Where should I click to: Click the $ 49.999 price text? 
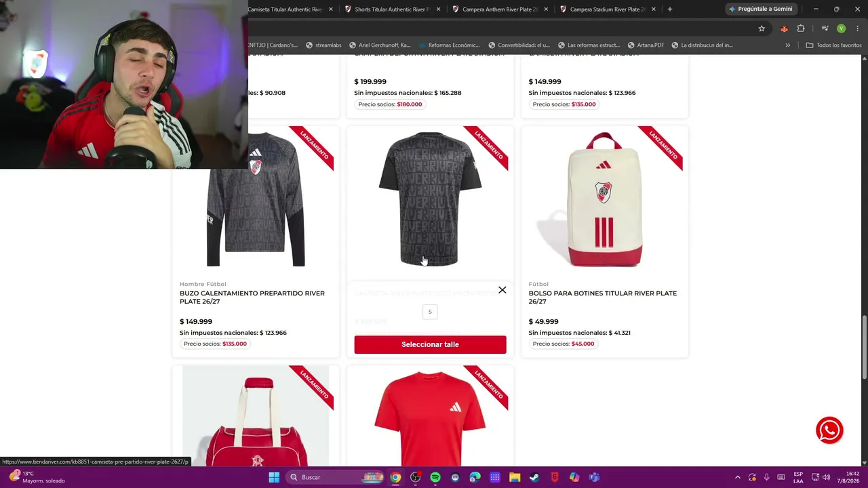(x=543, y=322)
